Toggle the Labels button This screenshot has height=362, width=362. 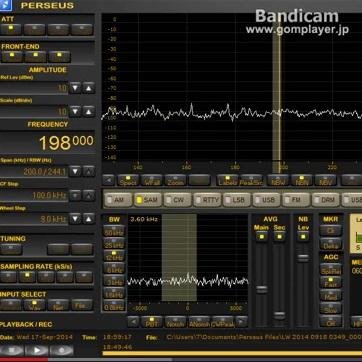227,180
